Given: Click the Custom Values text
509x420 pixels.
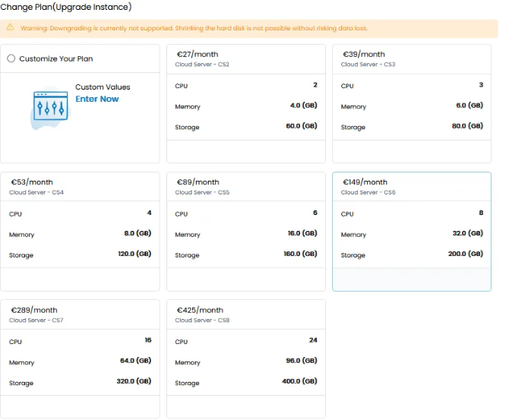Looking at the screenshot, I should pyautogui.click(x=103, y=87).
